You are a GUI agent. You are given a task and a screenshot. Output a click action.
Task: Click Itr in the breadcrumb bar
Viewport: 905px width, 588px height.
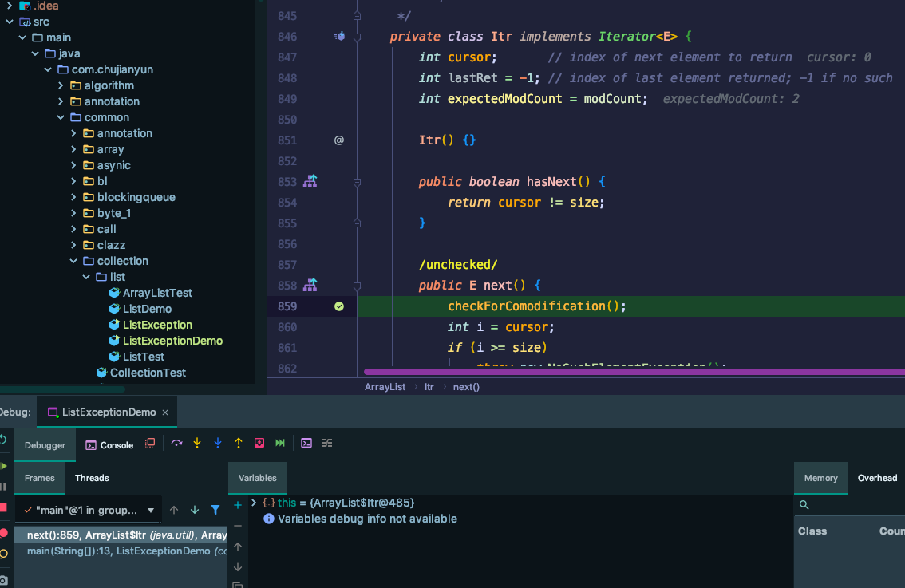[x=429, y=387]
